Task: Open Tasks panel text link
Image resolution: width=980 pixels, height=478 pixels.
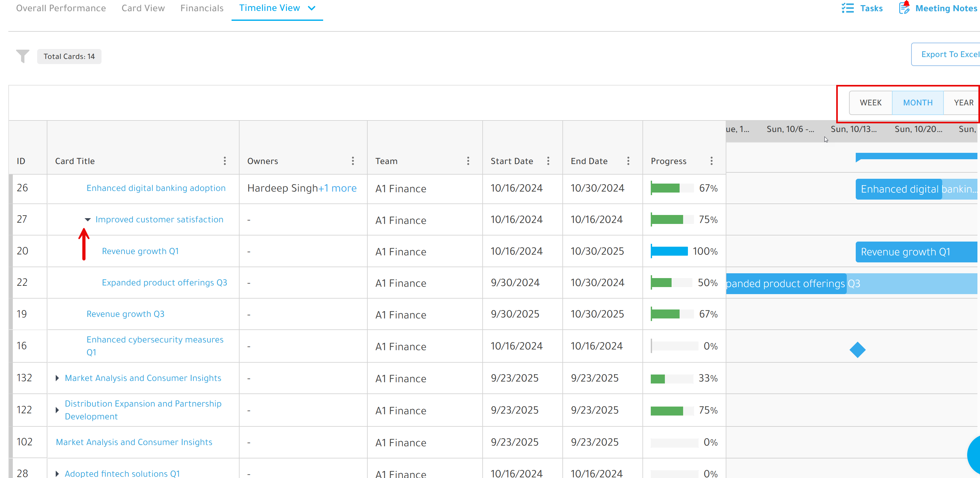Action: pos(871,8)
